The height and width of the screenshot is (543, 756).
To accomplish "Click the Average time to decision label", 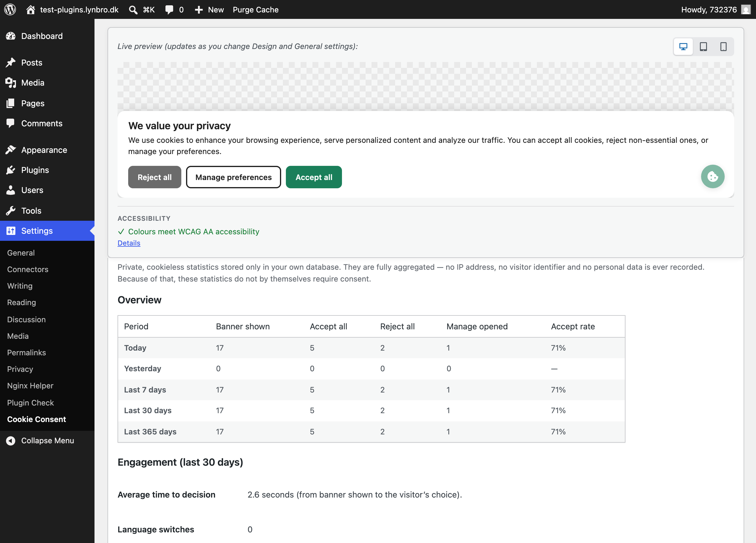I will click(166, 495).
